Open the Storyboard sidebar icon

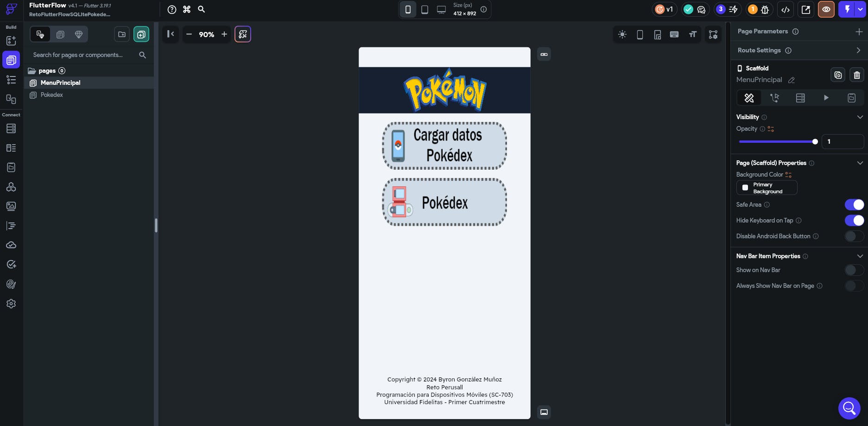coord(11,99)
